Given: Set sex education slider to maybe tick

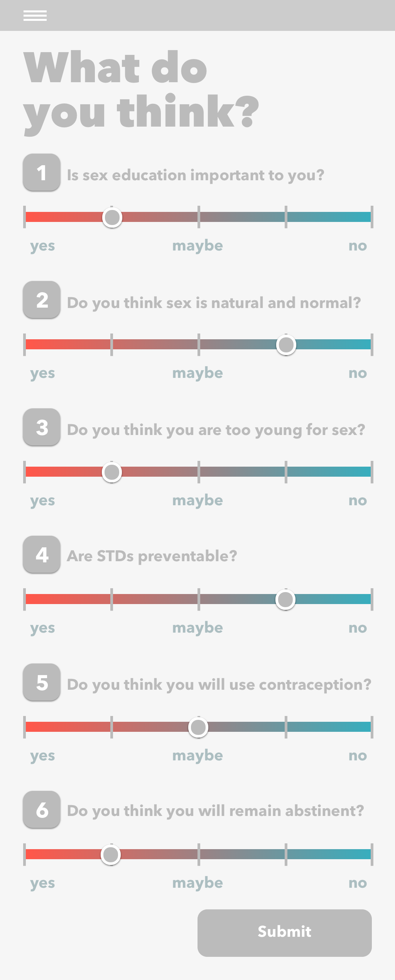Looking at the screenshot, I should tap(199, 217).
